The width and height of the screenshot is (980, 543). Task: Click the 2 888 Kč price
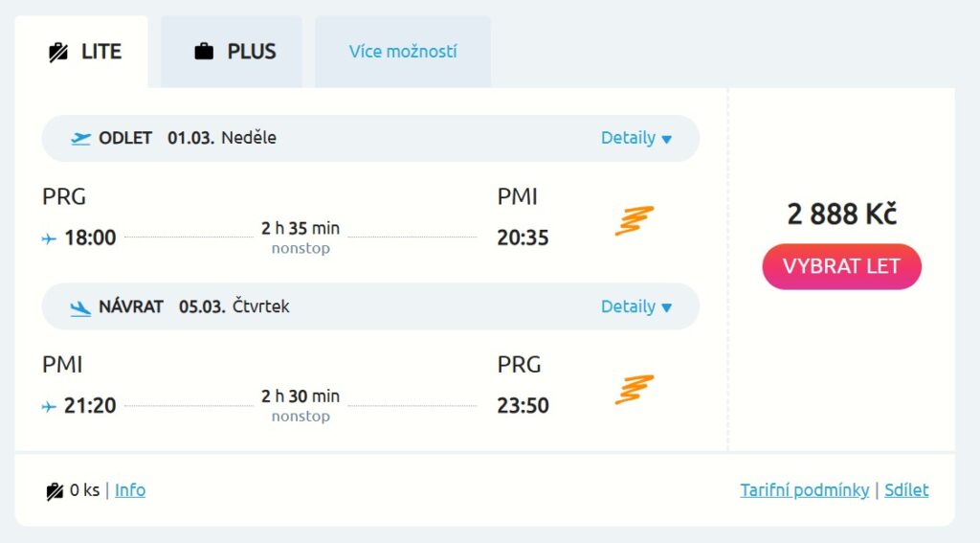[841, 215]
